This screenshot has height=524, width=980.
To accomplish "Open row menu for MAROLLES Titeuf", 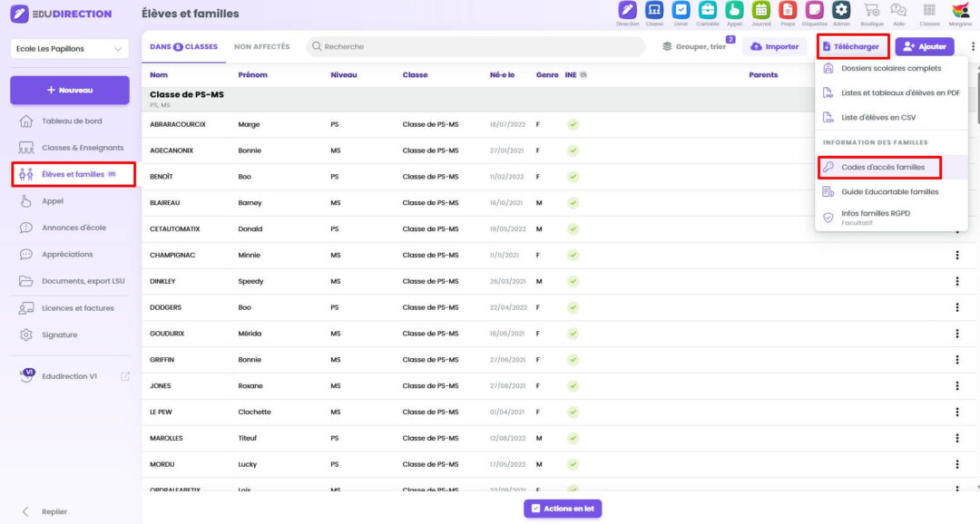I will pos(957,438).
